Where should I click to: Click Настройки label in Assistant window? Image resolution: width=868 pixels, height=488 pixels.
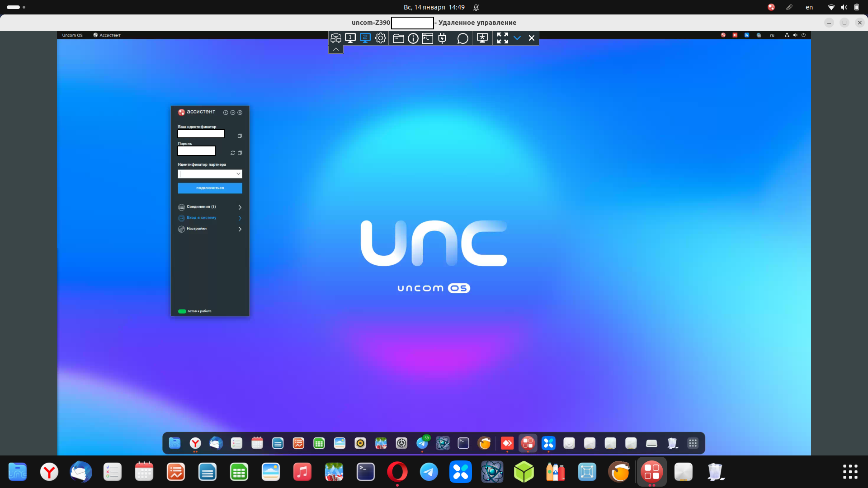(x=197, y=229)
